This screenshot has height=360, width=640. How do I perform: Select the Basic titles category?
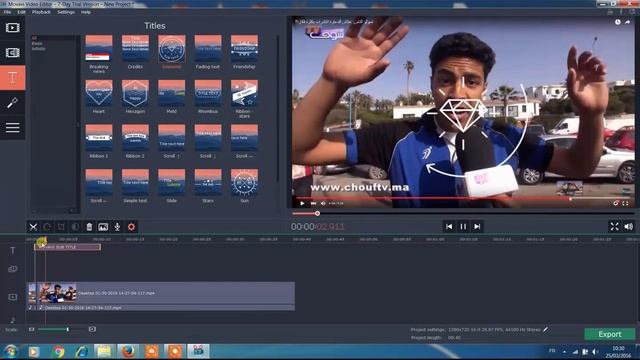(37, 43)
